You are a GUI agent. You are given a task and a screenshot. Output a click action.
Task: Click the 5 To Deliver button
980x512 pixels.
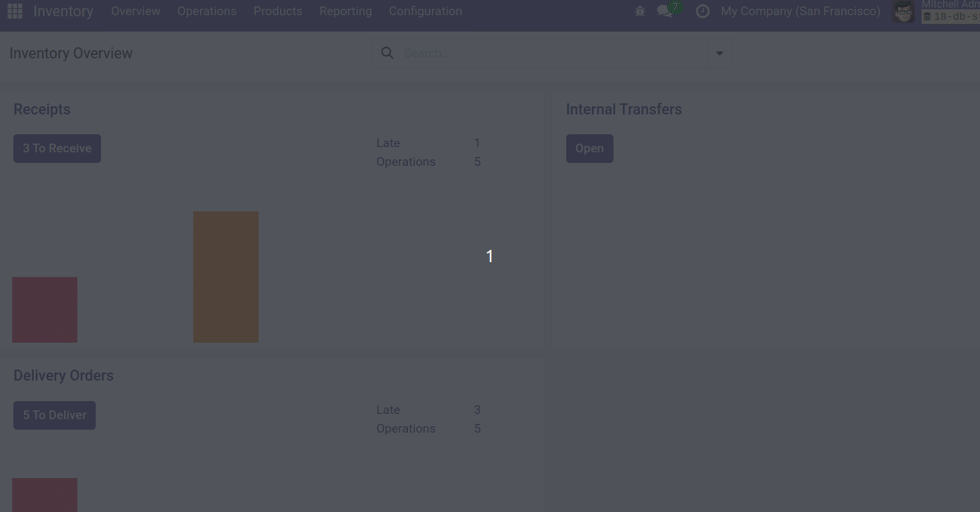[54, 415]
